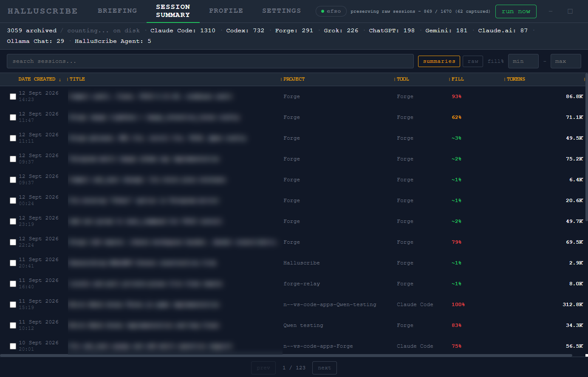Select the 11 Sept 20:41 session checkbox
The image size is (588, 377).
point(13,263)
